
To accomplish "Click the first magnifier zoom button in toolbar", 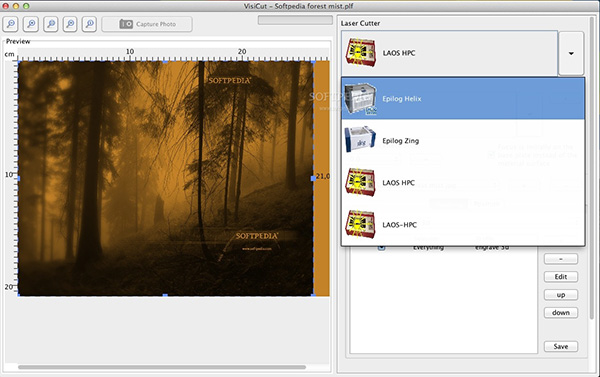I will (x=11, y=24).
